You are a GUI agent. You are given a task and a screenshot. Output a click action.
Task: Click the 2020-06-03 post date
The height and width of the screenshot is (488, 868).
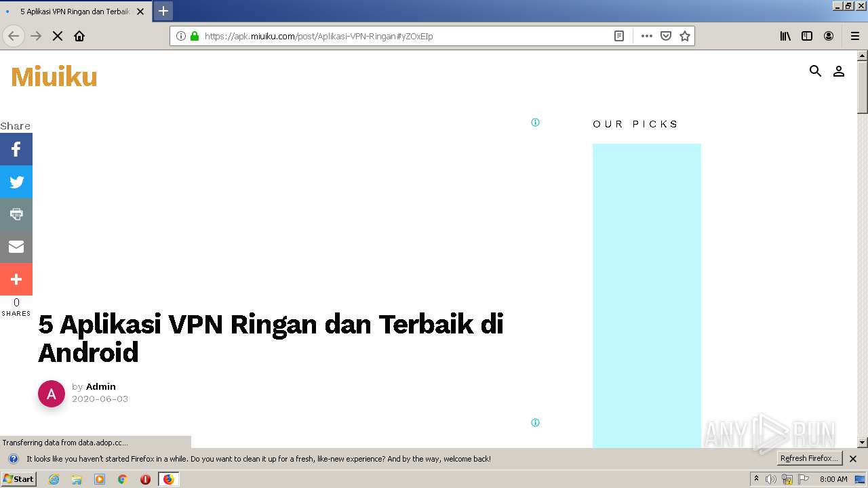(100, 399)
